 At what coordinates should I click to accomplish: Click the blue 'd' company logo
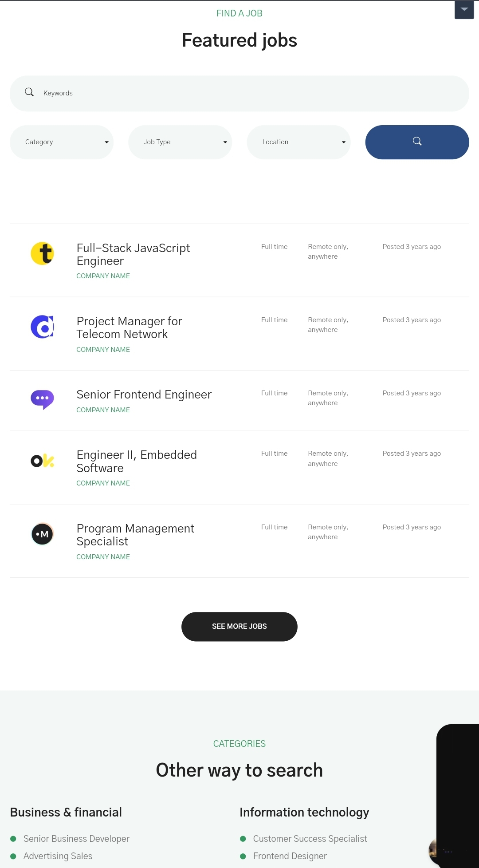(x=42, y=327)
